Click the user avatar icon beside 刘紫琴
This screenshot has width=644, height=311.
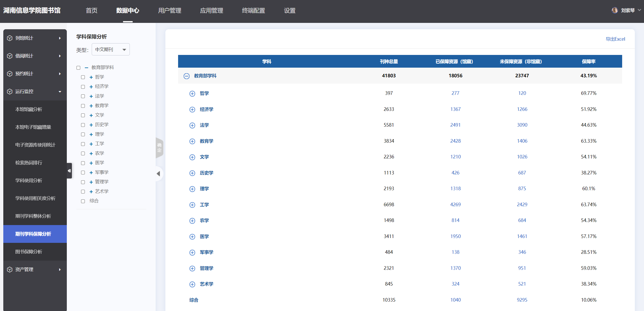coord(615,10)
